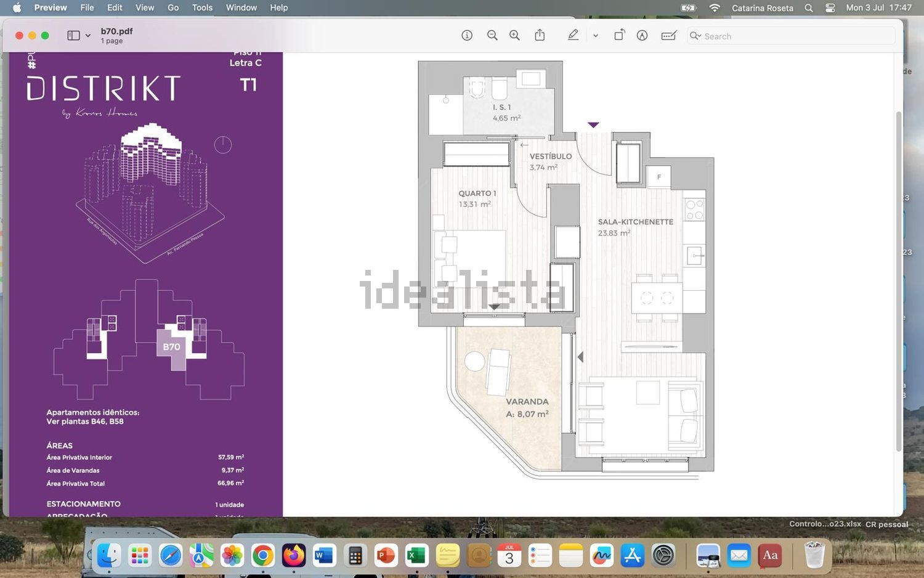
Task: Click into the Preview search field
Action: [x=791, y=36]
